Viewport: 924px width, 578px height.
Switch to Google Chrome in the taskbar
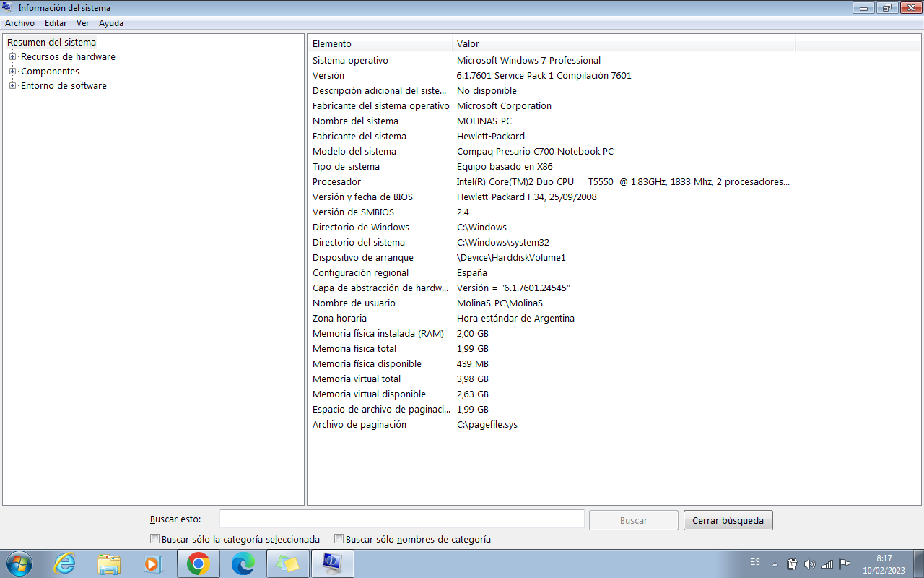pos(198,564)
